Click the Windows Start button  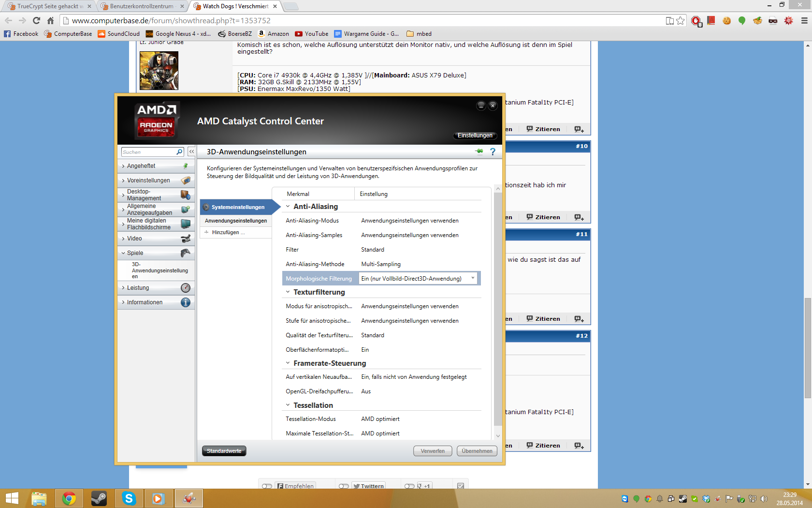12,498
